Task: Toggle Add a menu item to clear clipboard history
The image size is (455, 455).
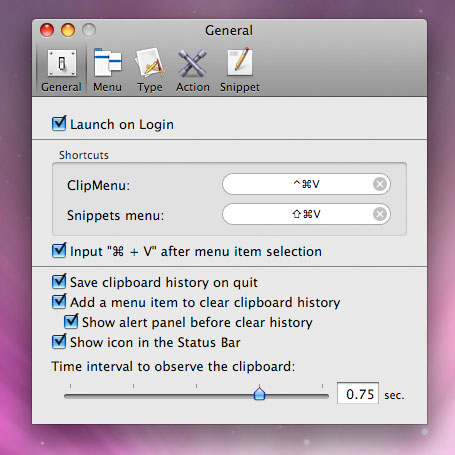Action: point(59,302)
